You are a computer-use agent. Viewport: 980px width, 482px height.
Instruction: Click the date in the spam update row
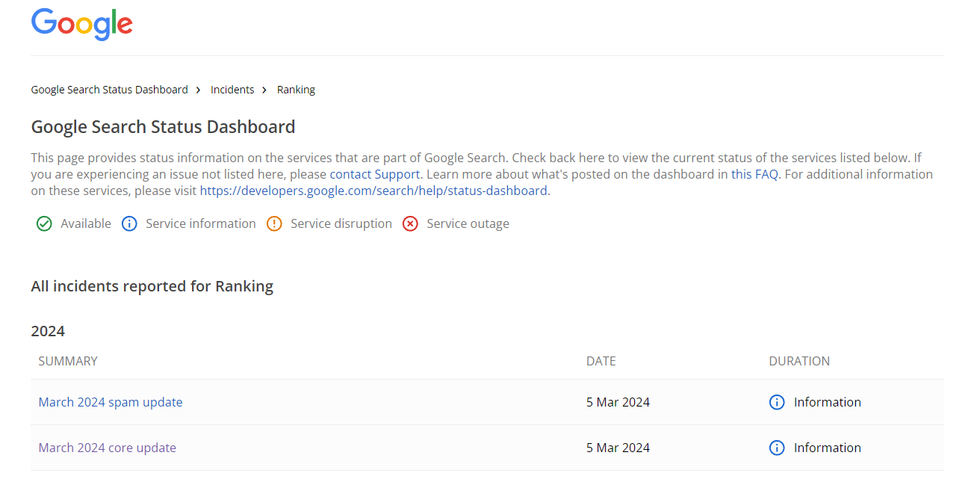[x=618, y=402]
